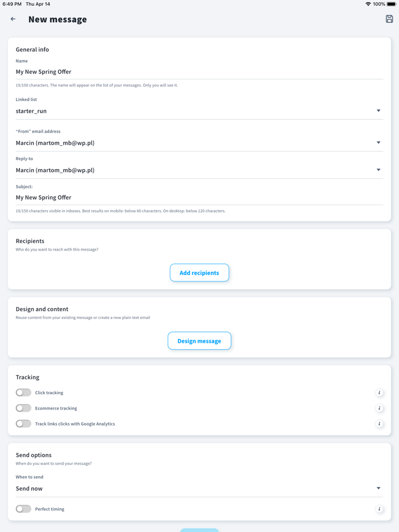The image size is (399, 532).
Task: Open the Perfect timing info icon
Action: [x=379, y=509]
